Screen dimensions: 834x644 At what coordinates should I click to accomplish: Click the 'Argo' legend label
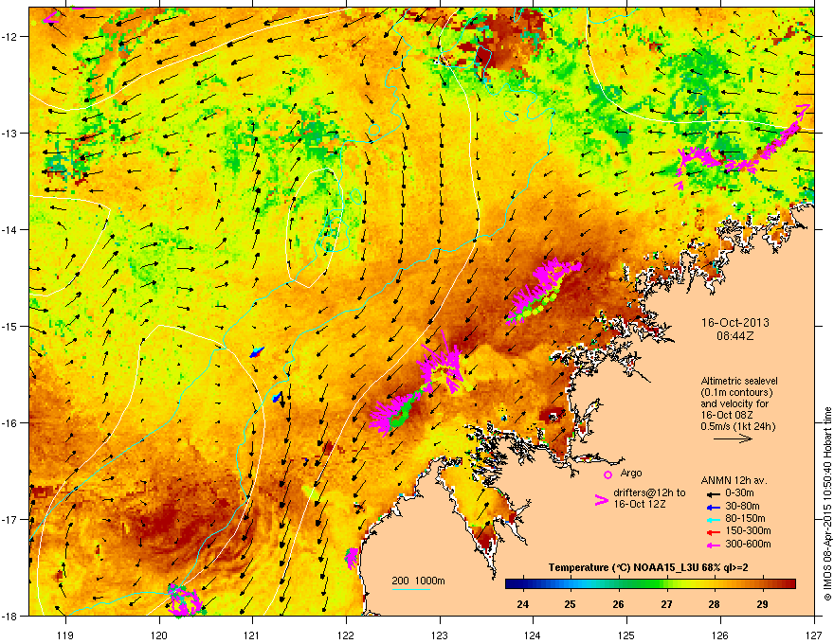click(631, 473)
